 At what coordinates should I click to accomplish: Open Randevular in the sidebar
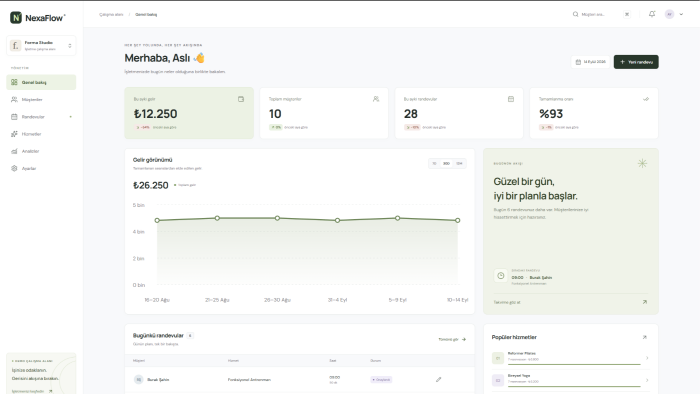tap(41, 117)
